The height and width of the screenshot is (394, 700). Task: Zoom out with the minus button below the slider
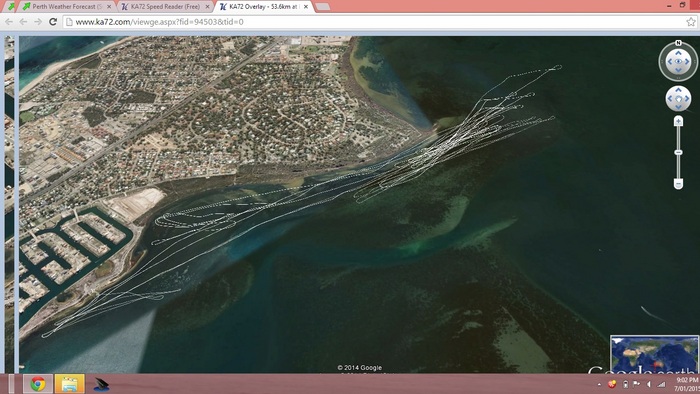coord(678,184)
